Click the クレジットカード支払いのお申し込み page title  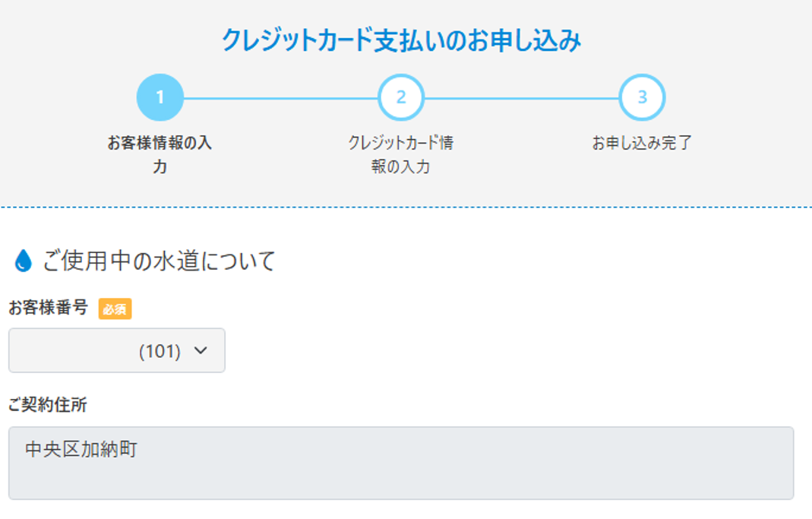pyautogui.click(x=401, y=40)
